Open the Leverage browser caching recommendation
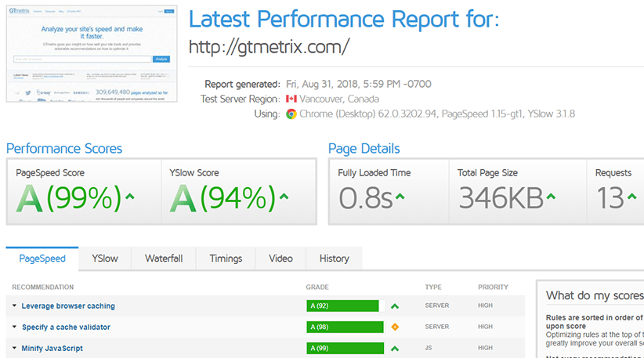The height and width of the screenshot is (358, 644). tap(68, 306)
